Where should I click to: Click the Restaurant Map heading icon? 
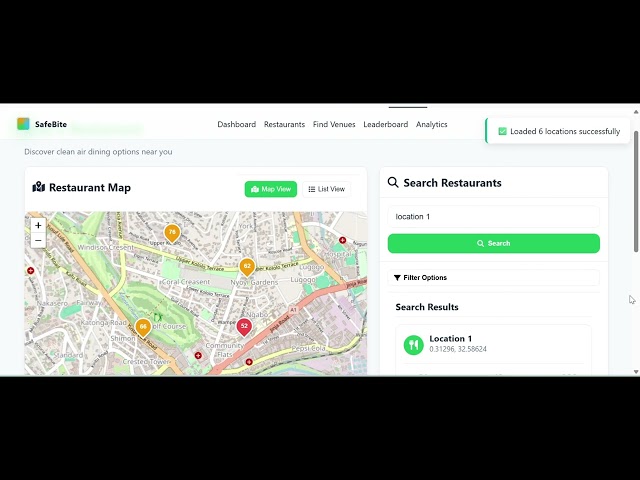click(x=39, y=187)
